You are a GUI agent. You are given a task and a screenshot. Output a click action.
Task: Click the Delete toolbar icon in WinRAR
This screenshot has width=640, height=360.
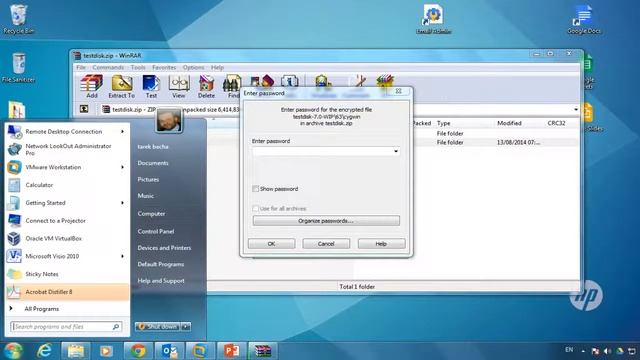click(x=206, y=86)
